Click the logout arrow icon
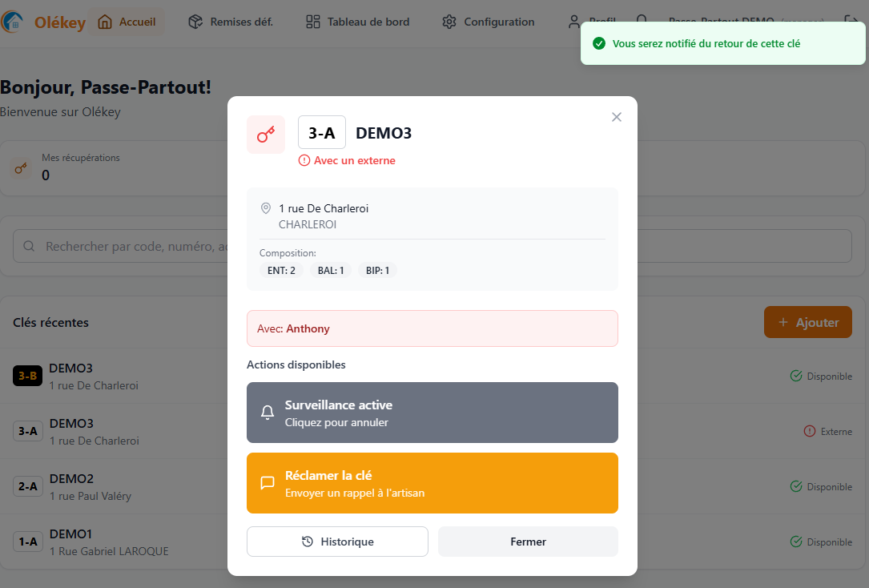The height and width of the screenshot is (588, 869). 852,22
